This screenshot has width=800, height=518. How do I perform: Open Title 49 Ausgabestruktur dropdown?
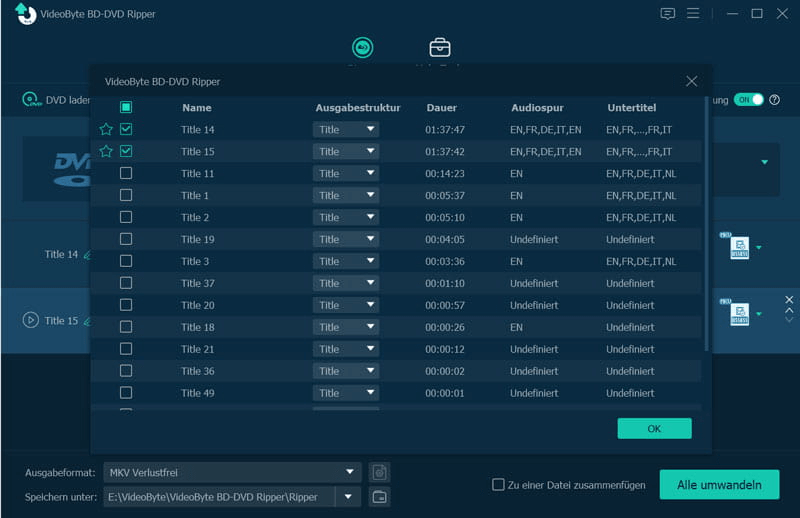click(x=346, y=393)
